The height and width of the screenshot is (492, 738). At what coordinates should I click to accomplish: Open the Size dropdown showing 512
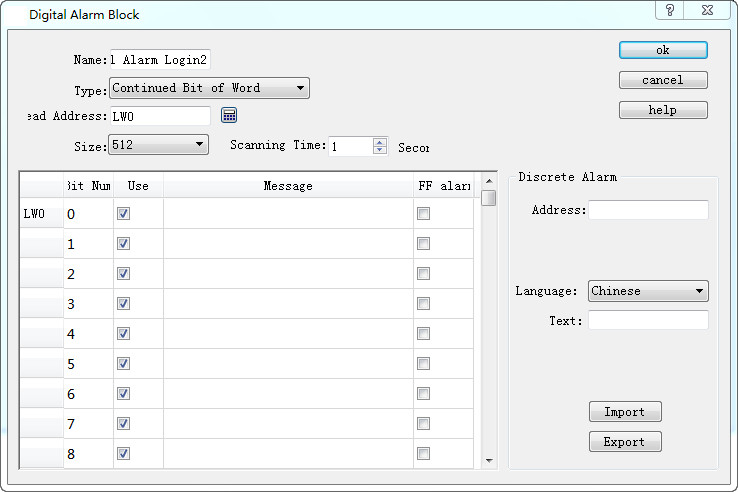(159, 145)
